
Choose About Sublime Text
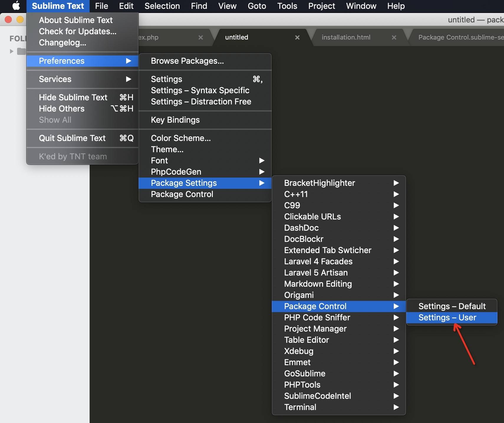coord(83,20)
